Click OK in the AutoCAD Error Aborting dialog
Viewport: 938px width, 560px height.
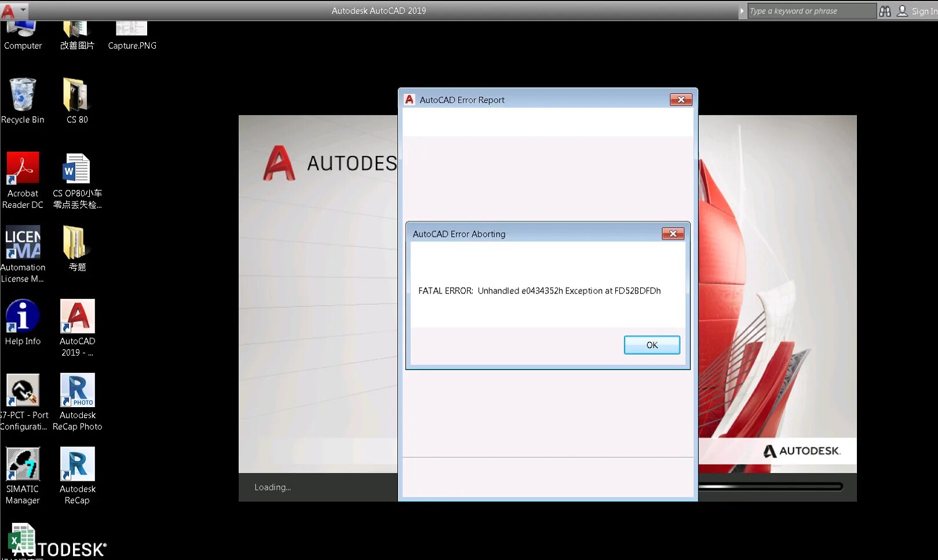point(652,345)
